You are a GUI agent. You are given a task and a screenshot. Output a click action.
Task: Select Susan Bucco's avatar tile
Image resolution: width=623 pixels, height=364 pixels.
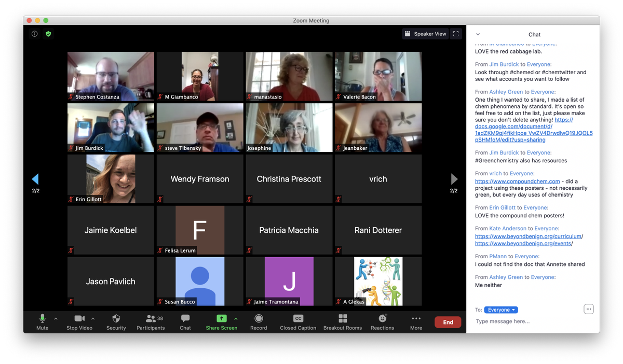click(x=200, y=282)
